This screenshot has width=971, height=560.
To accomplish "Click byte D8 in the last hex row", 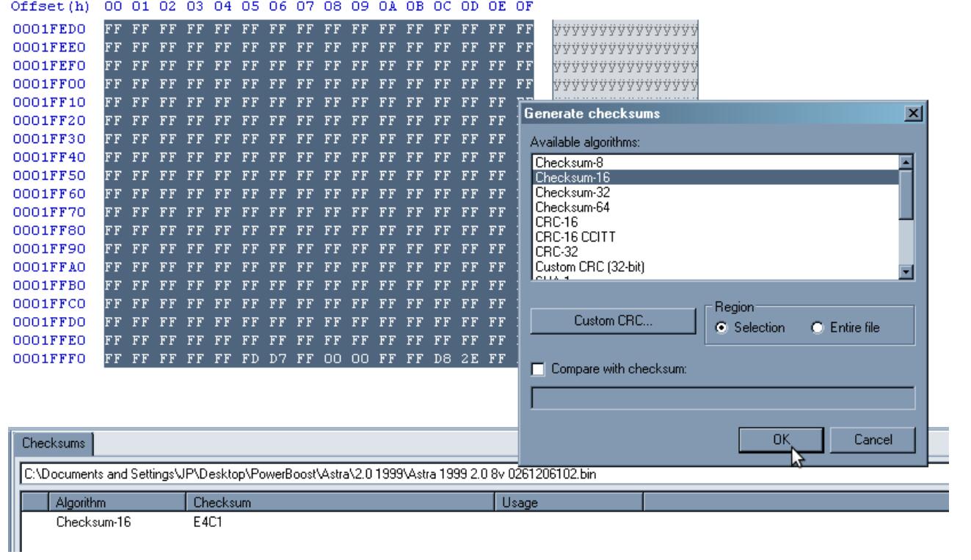I will [443, 358].
